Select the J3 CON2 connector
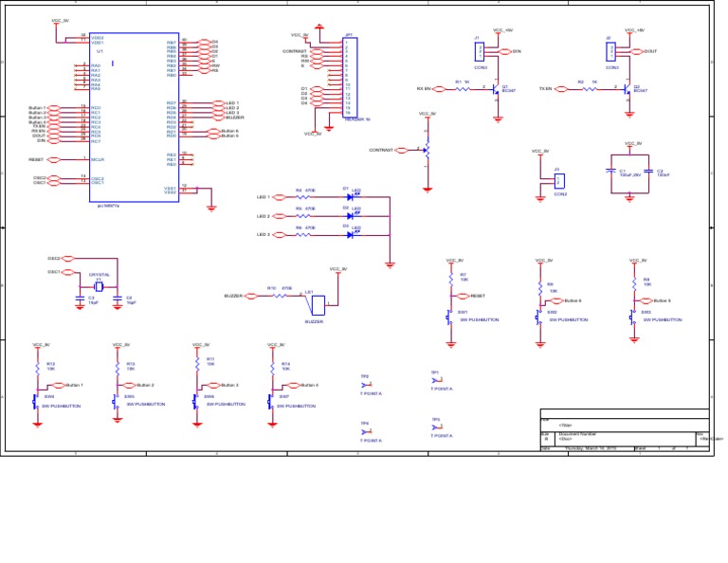 559,180
